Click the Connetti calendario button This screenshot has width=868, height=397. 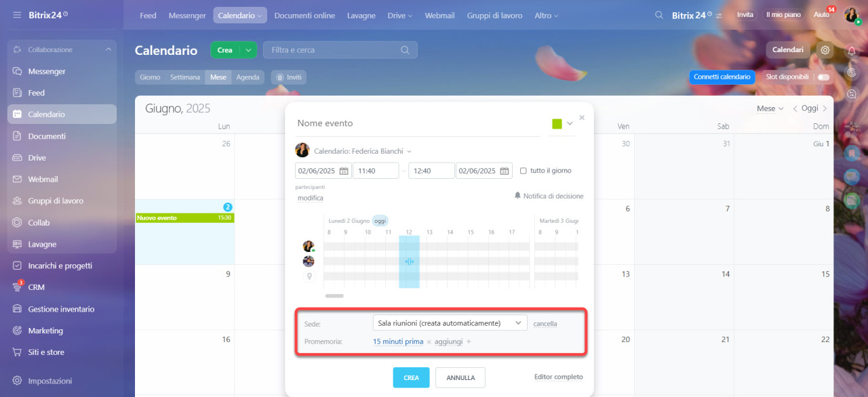pos(722,77)
